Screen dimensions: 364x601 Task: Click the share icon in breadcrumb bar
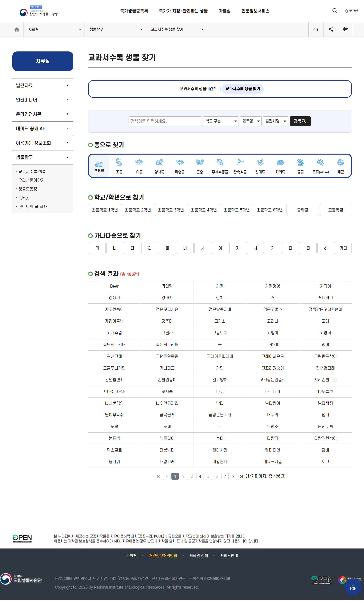pyautogui.click(x=331, y=30)
